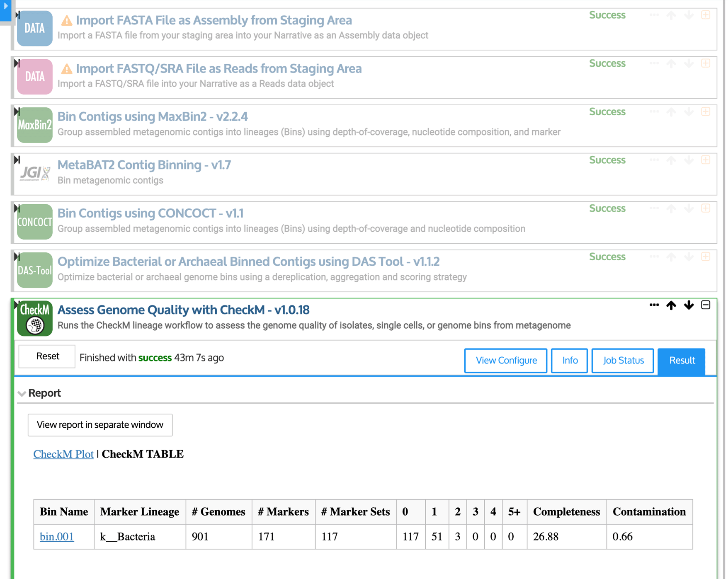Click the CheckM app icon
This screenshot has height=579, width=728.
pos(35,318)
